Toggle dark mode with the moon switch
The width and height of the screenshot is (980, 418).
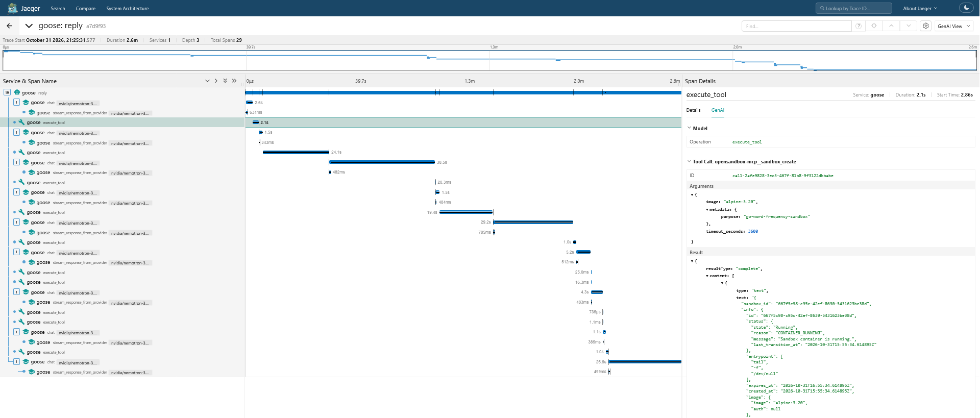[x=966, y=8]
